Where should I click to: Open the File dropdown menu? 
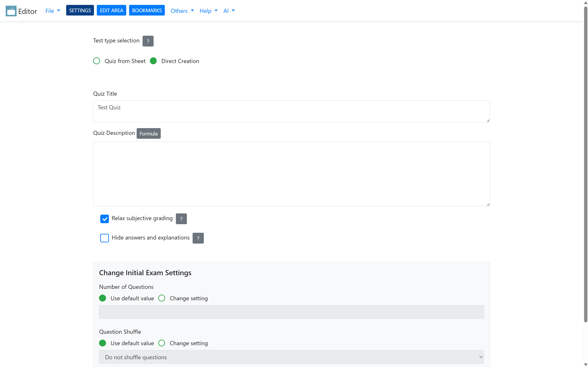click(52, 11)
